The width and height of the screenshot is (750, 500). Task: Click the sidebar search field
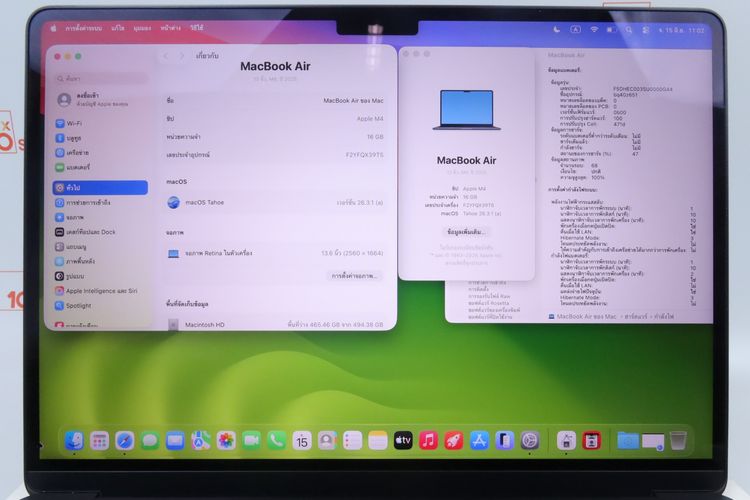(x=100, y=78)
